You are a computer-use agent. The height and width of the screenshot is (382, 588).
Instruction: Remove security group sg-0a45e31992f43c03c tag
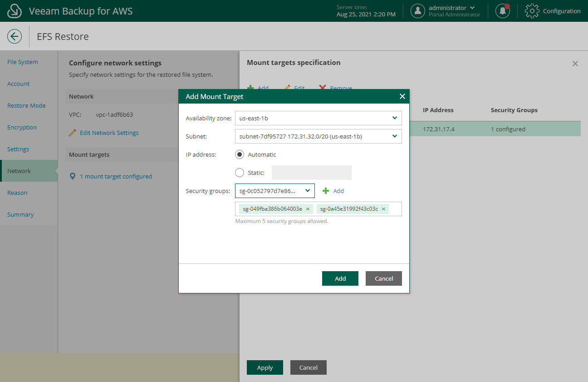point(383,209)
